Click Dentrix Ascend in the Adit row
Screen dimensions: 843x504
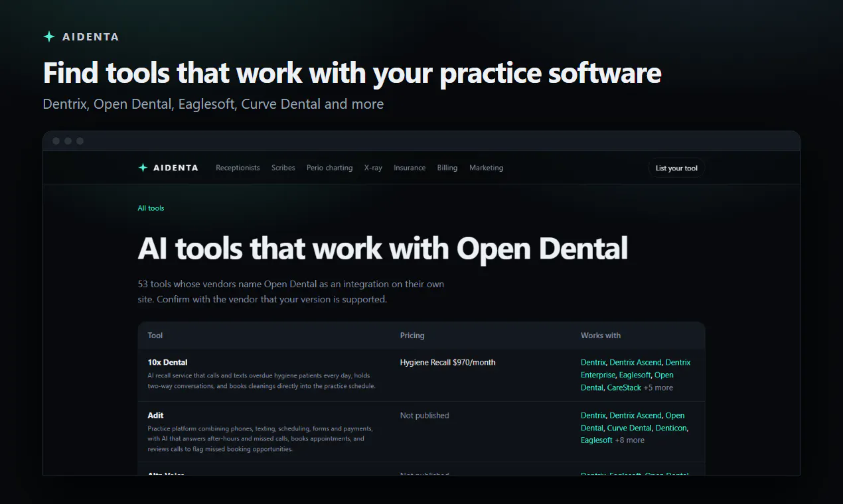[x=635, y=415]
